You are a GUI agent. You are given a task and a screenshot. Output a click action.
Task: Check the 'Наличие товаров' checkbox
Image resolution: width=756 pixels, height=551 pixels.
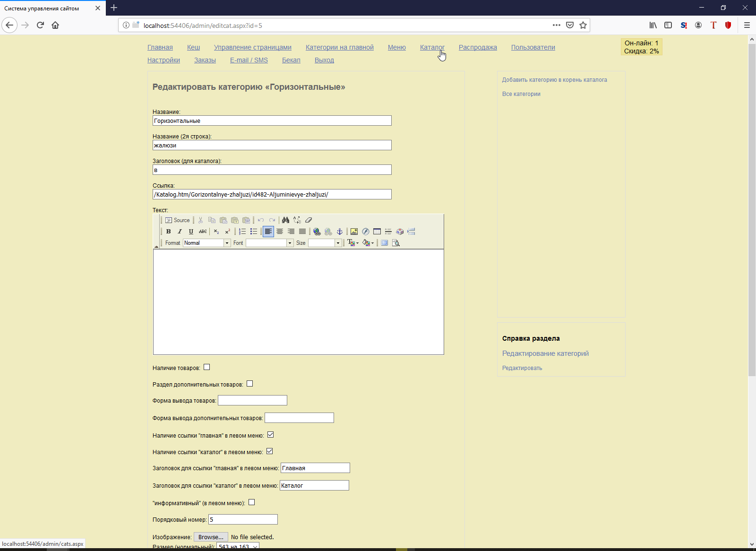coord(207,367)
